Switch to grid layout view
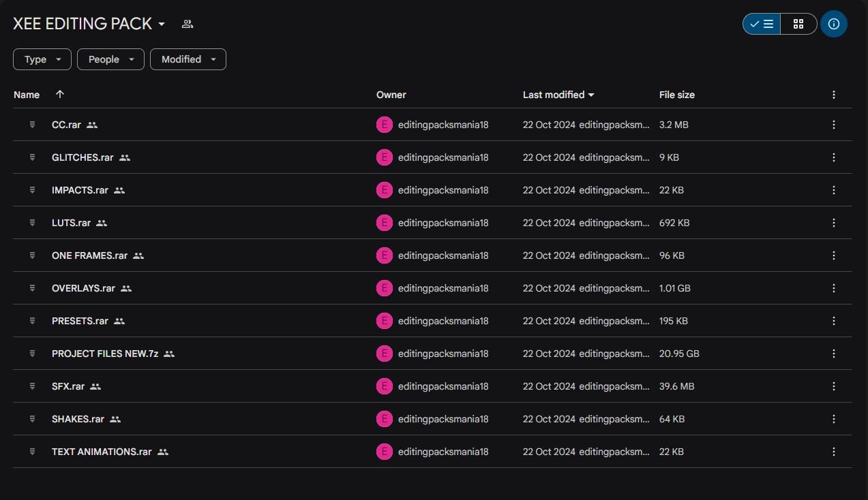This screenshot has height=500, width=868. [x=798, y=24]
